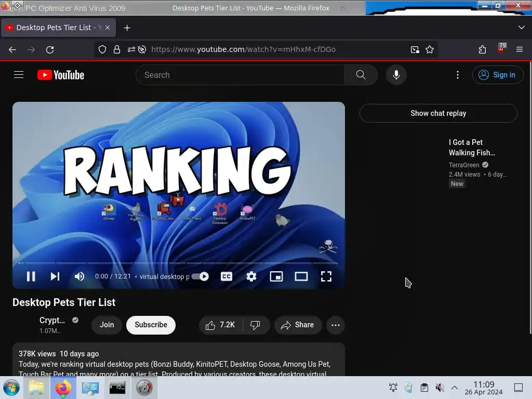Enter fullscreen video mode
This screenshot has height=399, width=532.
[326, 276]
